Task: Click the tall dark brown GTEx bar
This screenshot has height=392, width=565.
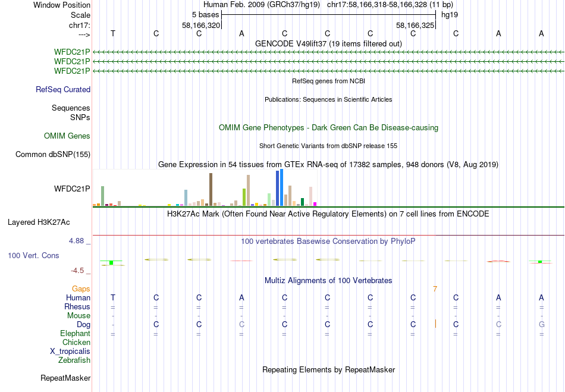Action: [x=211, y=190]
